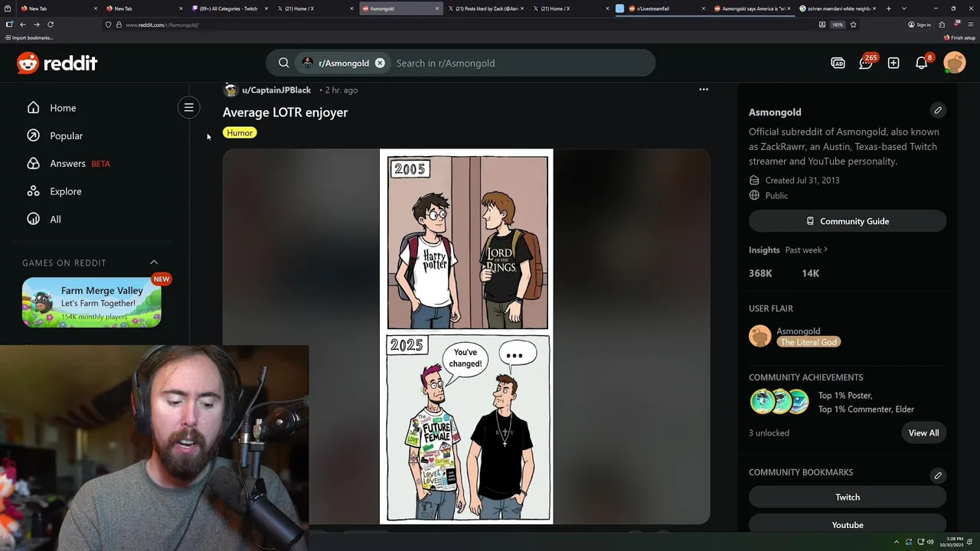Click the browser back arrow

point(23,24)
